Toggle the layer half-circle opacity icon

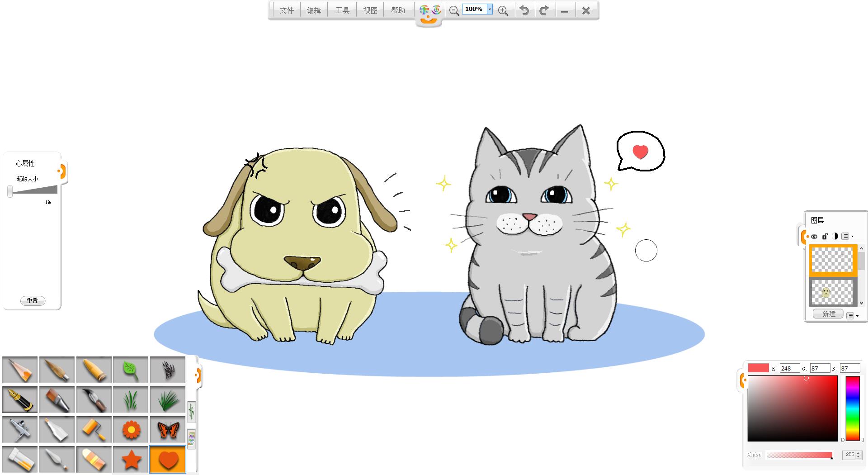835,236
